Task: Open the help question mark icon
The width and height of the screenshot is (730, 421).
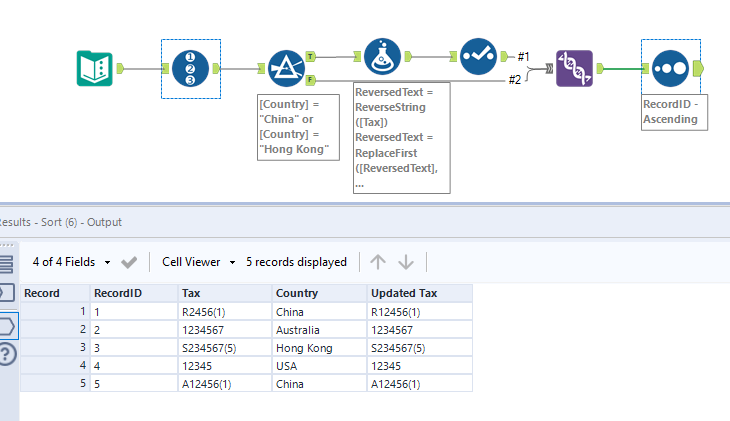Action: pos(7,353)
